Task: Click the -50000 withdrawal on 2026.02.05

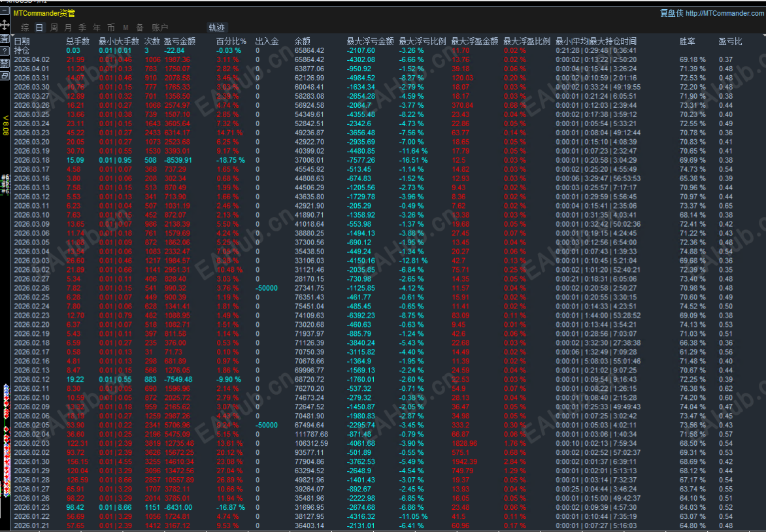Action: 266,425
